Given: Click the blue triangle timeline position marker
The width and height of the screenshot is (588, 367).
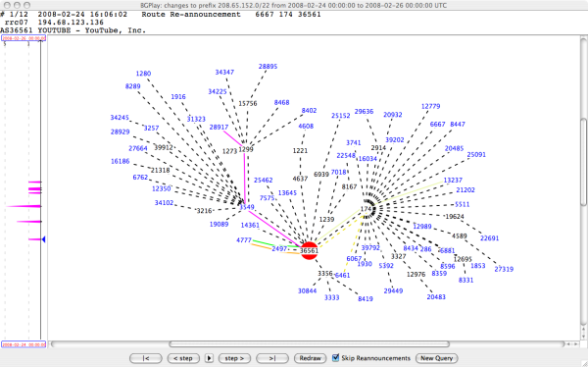Looking at the screenshot, I should coord(43,239).
